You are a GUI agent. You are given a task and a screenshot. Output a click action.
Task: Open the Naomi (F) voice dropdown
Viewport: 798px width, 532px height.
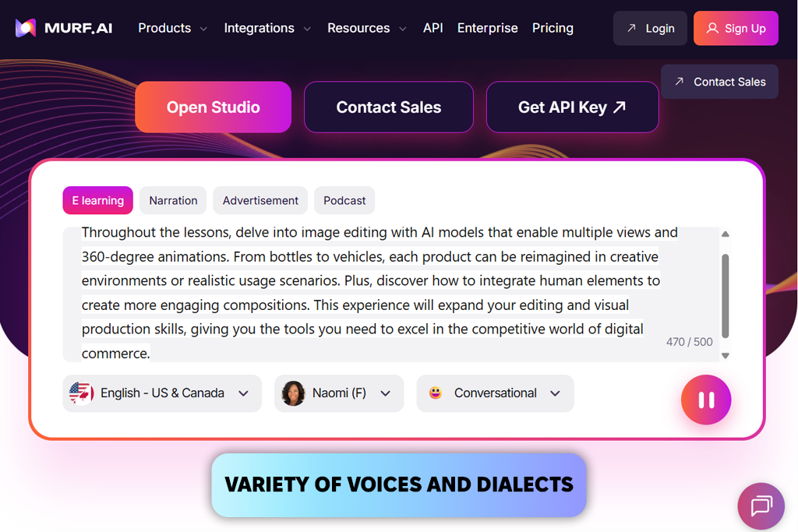385,393
